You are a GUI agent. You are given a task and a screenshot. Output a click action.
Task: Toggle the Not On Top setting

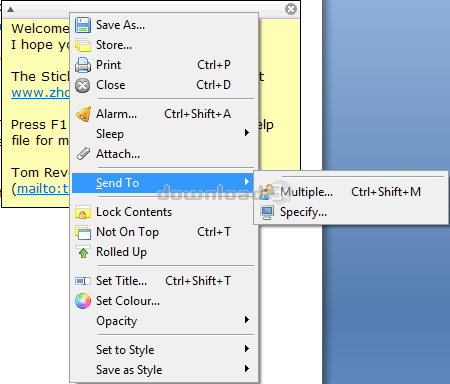coord(165,232)
